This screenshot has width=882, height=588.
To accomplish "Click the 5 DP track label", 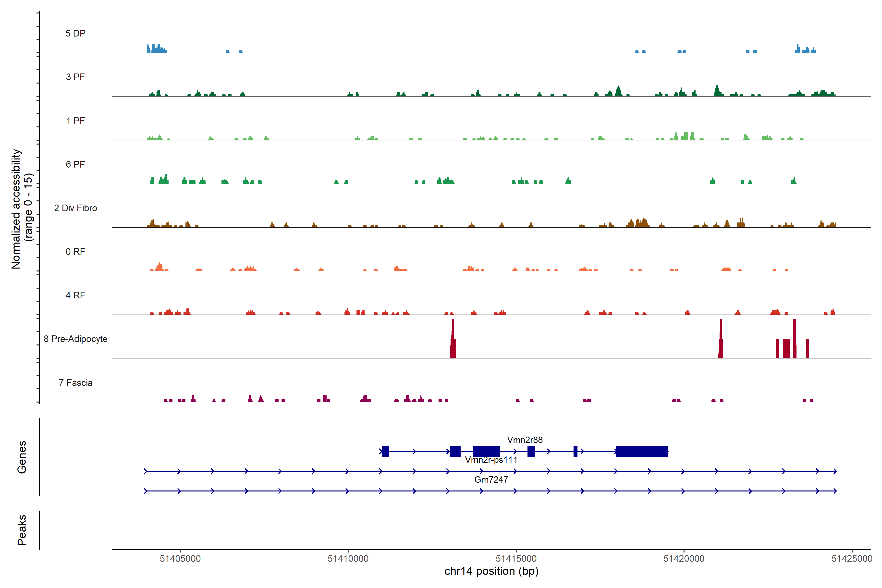I will [x=75, y=33].
